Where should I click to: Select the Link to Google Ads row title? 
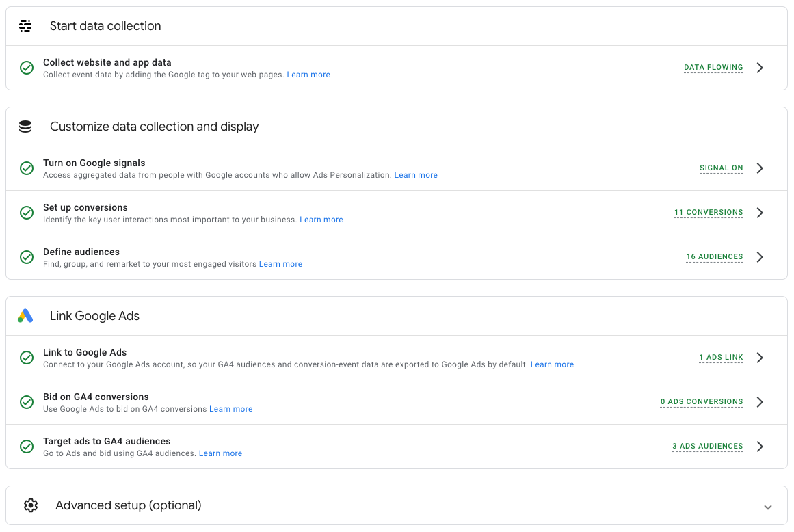85,352
